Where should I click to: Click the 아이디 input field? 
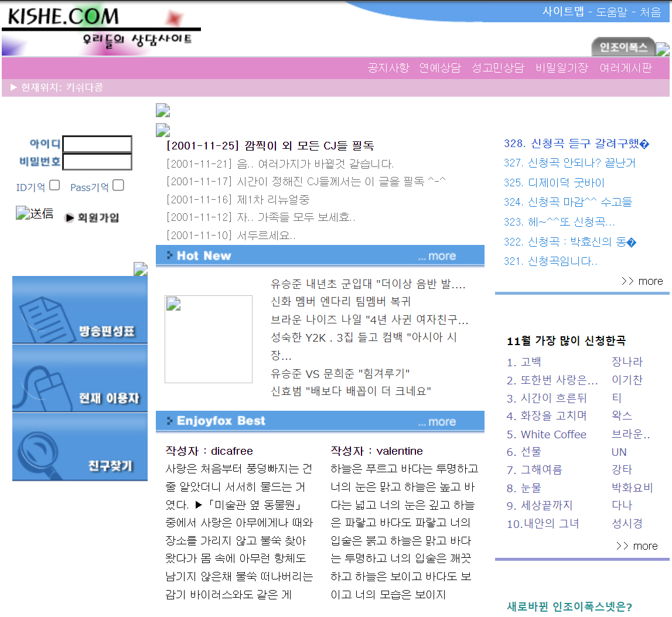point(97,144)
